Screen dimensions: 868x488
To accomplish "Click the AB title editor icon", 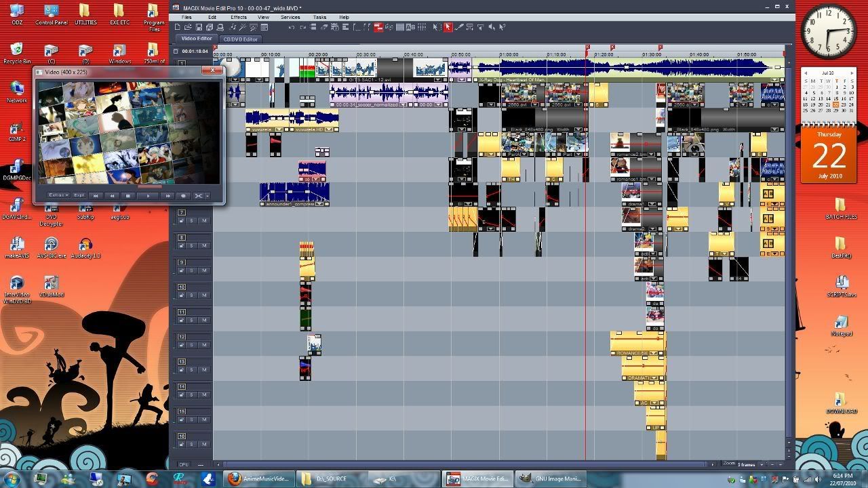I will (x=410, y=27).
